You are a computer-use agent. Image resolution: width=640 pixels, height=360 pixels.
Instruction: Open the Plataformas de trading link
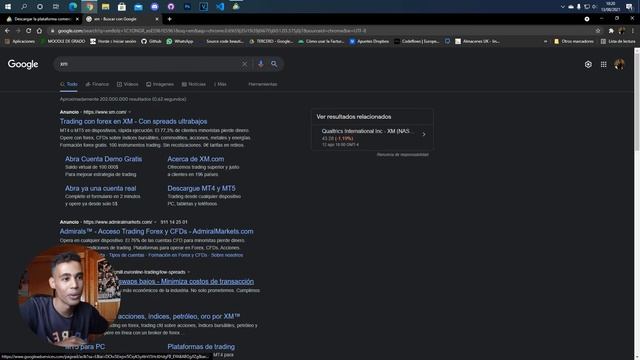pyautogui.click(x=201, y=347)
